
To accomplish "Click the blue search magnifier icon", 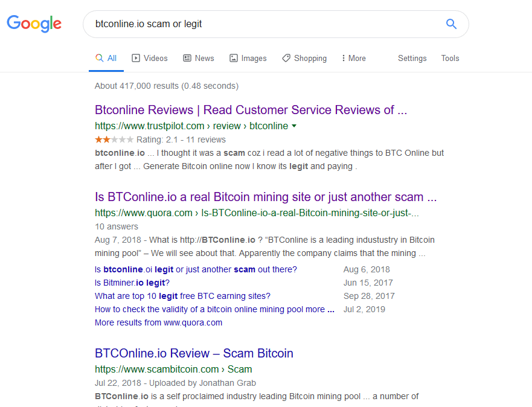I will coord(451,24).
